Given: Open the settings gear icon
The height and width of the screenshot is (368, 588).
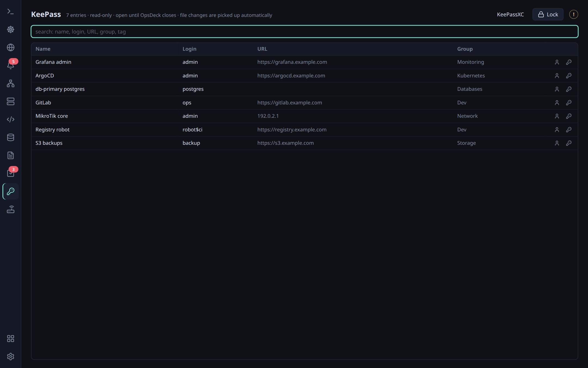Looking at the screenshot, I should [x=10, y=357].
